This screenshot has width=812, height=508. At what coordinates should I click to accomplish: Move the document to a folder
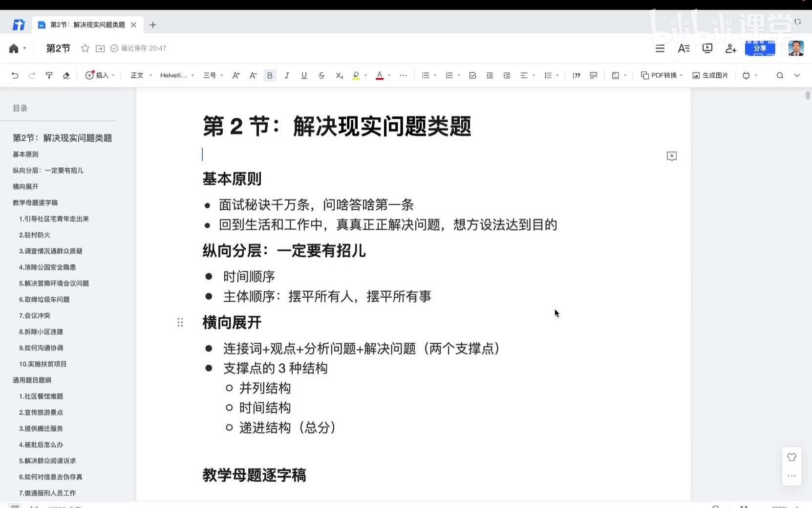point(100,48)
